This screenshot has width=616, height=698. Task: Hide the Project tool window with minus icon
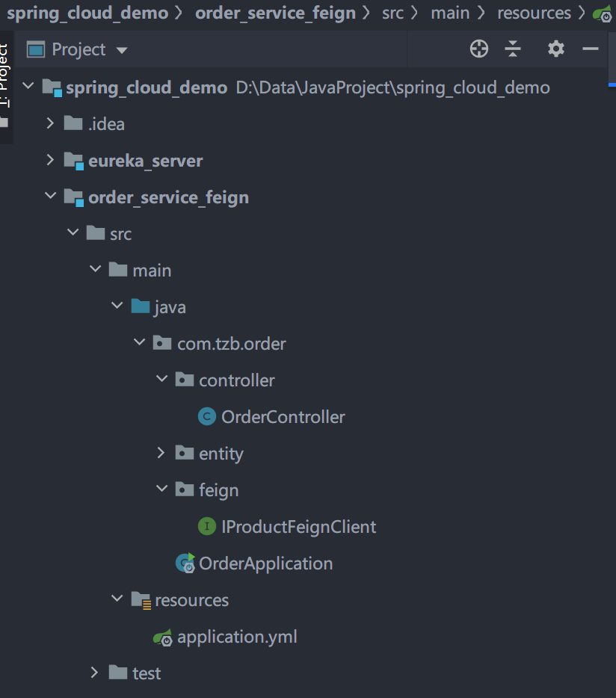click(x=591, y=49)
